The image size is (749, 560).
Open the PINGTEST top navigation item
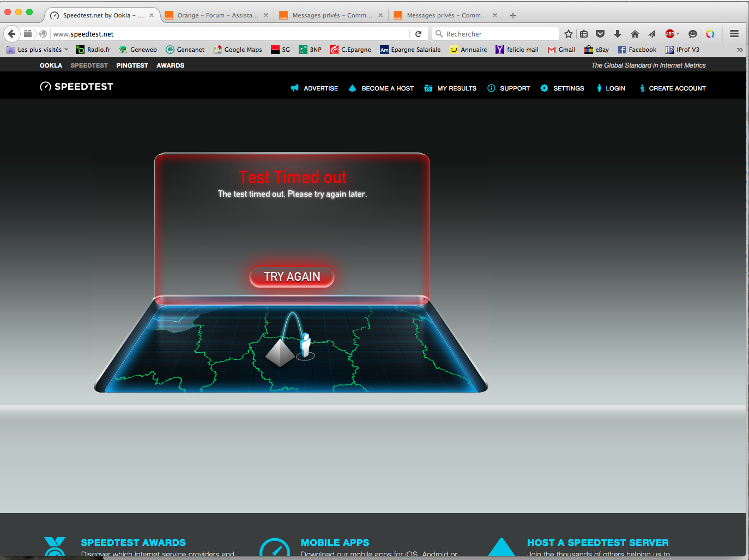(x=132, y=65)
